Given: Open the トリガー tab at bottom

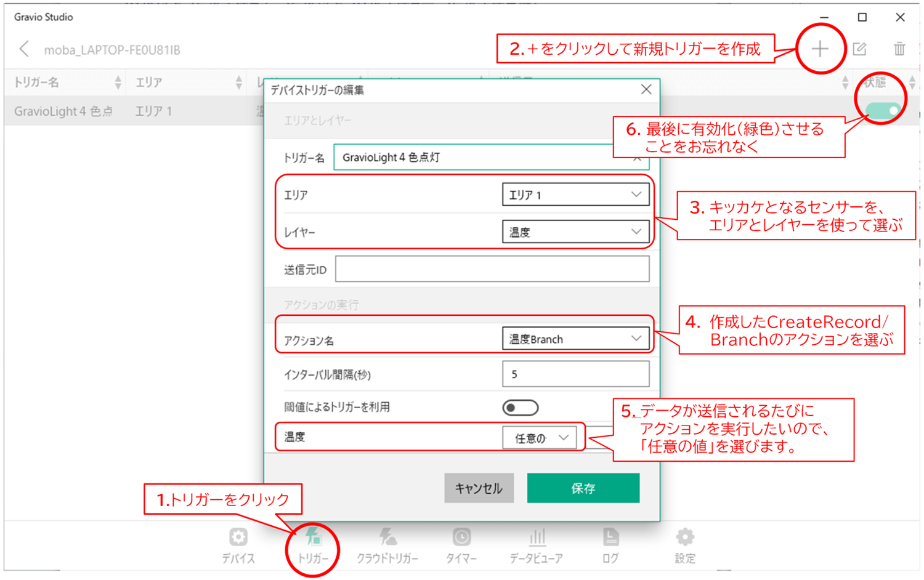Looking at the screenshot, I should [x=314, y=546].
